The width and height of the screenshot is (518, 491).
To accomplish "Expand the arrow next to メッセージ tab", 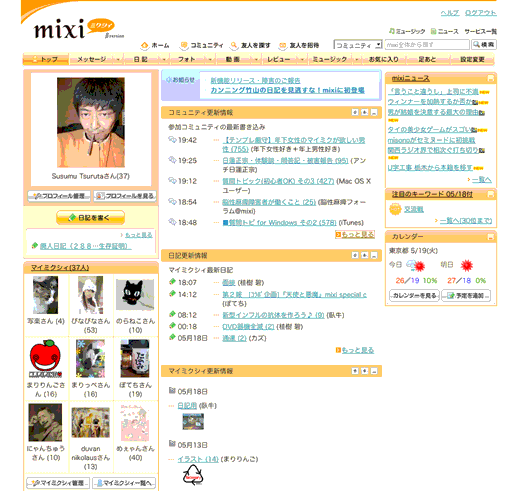I will (x=118, y=59).
